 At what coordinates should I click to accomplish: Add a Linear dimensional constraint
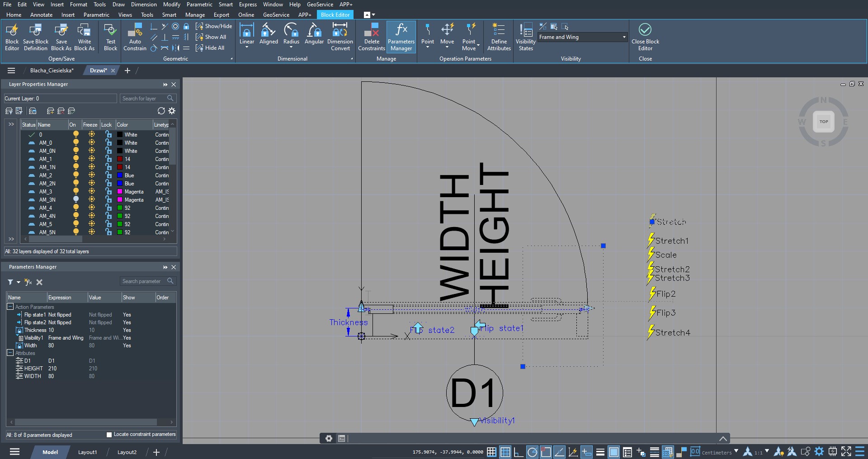click(247, 35)
